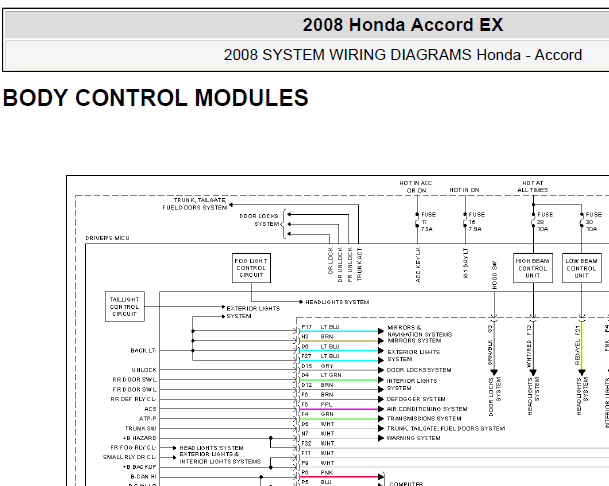609x486 pixels.
Task: Select the "FR DOOR SWL" signal label
Action: (134, 389)
